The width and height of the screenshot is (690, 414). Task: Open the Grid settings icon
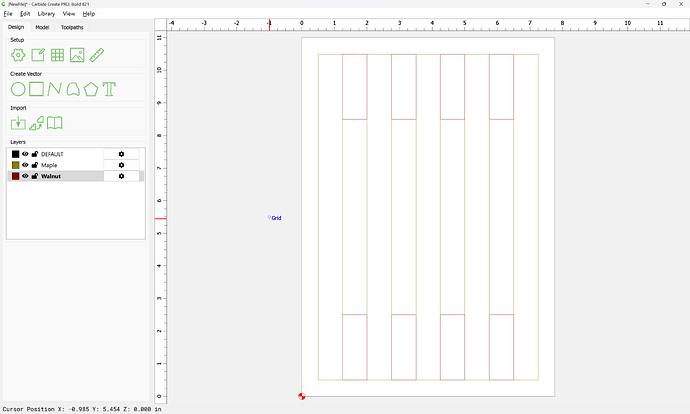pyautogui.click(x=57, y=56)
